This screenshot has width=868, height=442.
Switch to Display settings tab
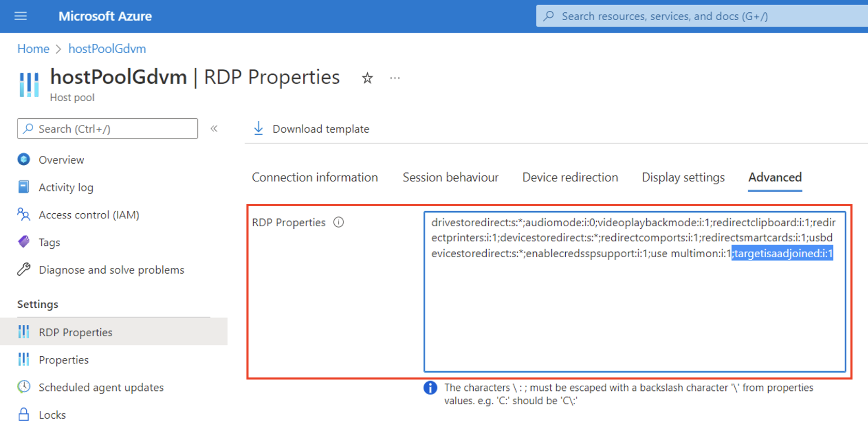click(x=683, y=177)
